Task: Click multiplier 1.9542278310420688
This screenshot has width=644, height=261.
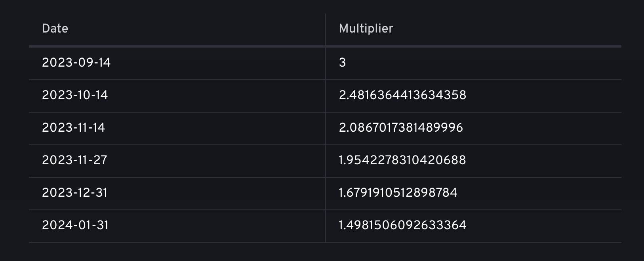Action: pyautogui.click(x=402, y=160)
